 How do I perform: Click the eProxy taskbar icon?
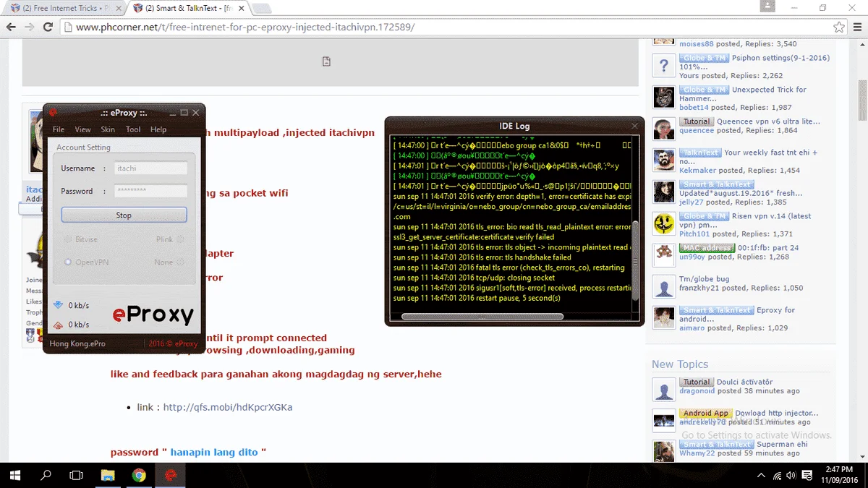(x=170, y=475)
